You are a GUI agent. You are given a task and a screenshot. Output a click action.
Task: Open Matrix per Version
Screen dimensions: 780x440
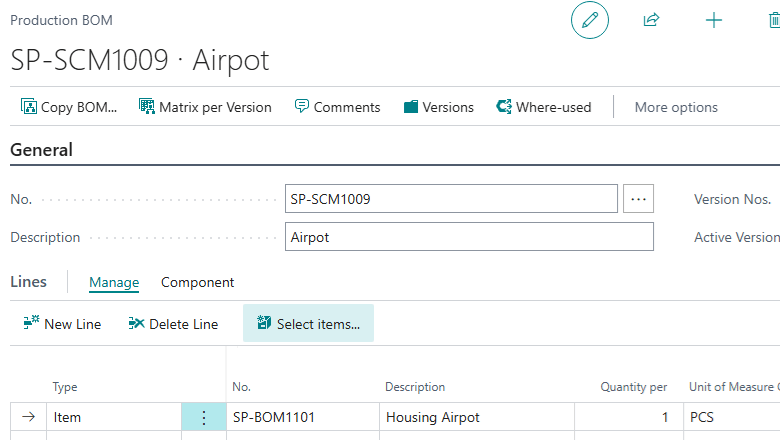pyautogui.click(x=205, y=107)
